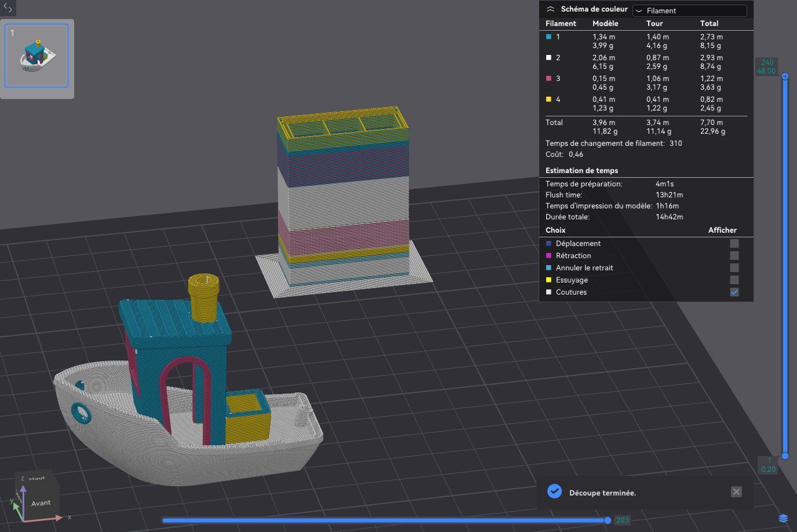The height and width of the screenshot is (532, 797).
Task: Enable the Essuyage display checkbox
Action: [734, 280]
